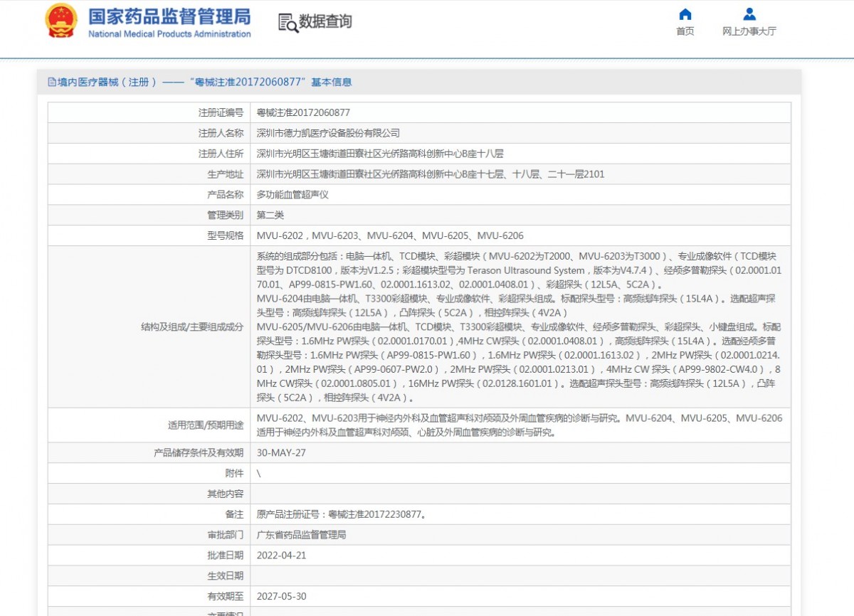The width and height of the screenshot is (854, 616).
Task: Click the model list starting with MVU-6202
Action: point(390,235)
